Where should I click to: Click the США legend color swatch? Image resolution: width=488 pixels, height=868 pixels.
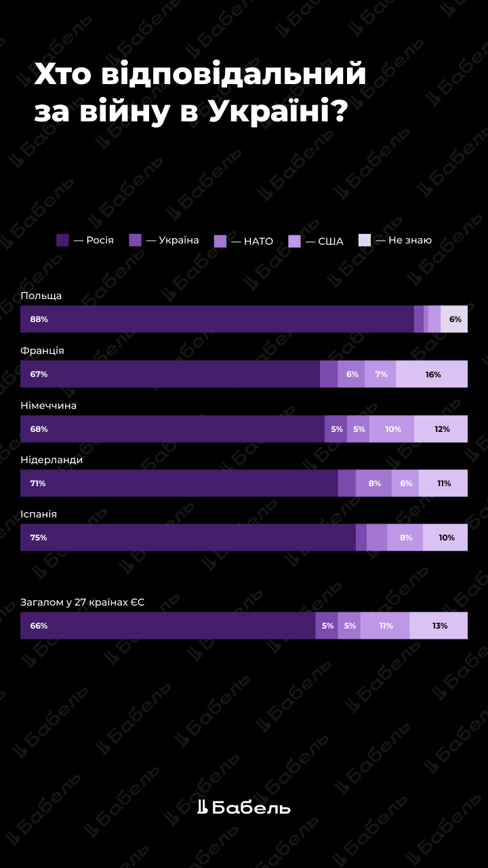pos(294,241)
